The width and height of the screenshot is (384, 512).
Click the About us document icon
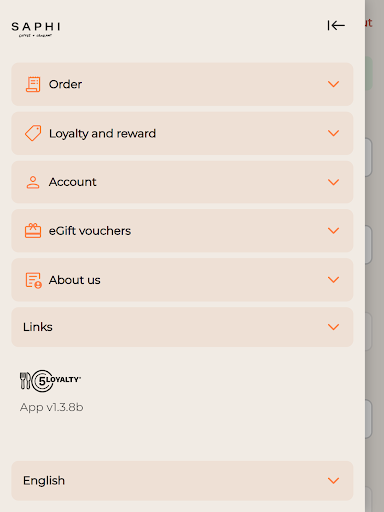click(34, 280)
